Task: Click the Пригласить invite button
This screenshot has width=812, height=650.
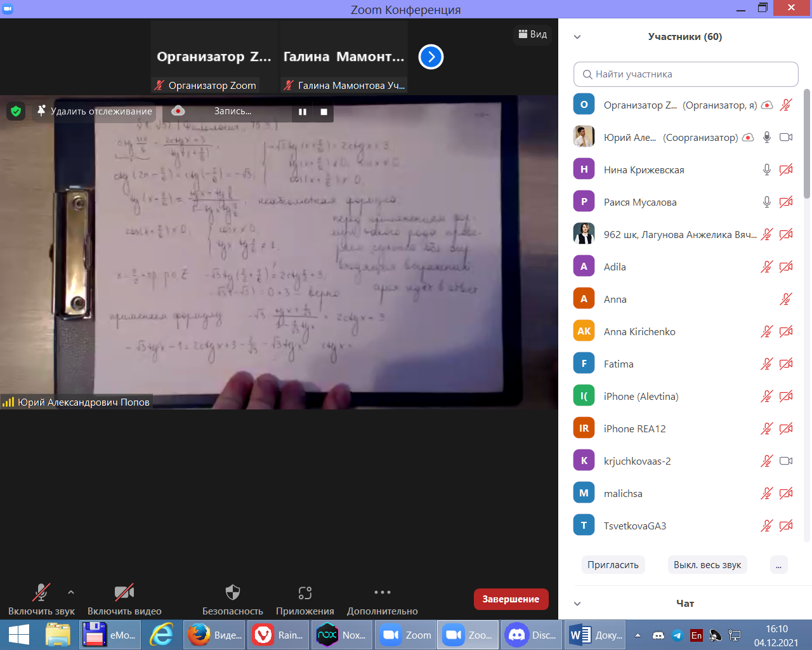Action: pos(613,565)
